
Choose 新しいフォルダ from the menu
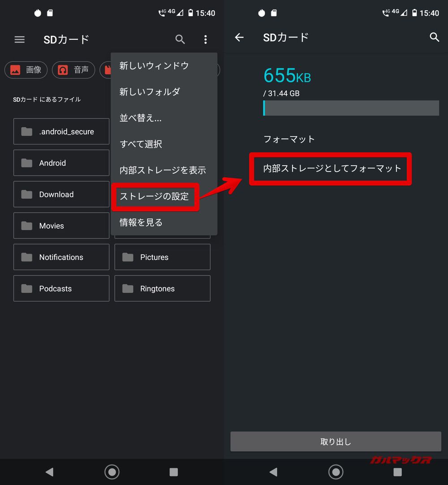150,92
